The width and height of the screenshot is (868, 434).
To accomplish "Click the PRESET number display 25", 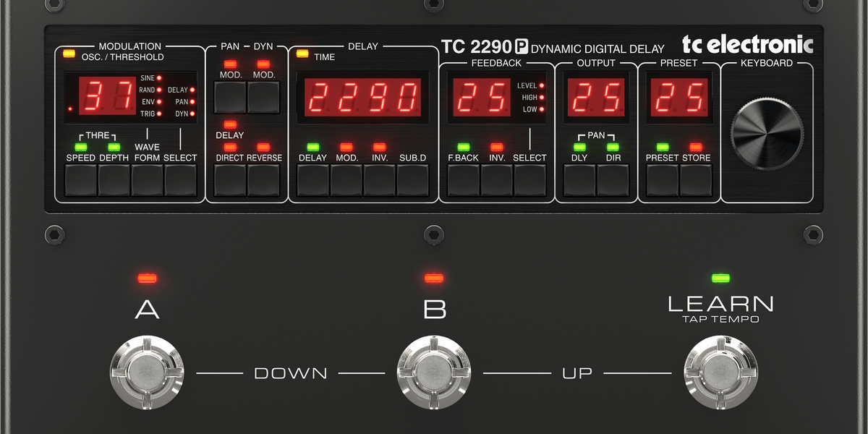I will pos(679,98).
